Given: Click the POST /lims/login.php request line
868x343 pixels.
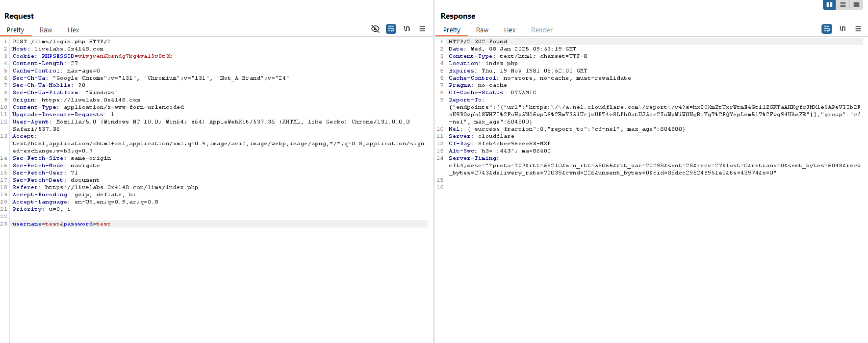Looking at the screenshot, I should click(x=61, y=42).
